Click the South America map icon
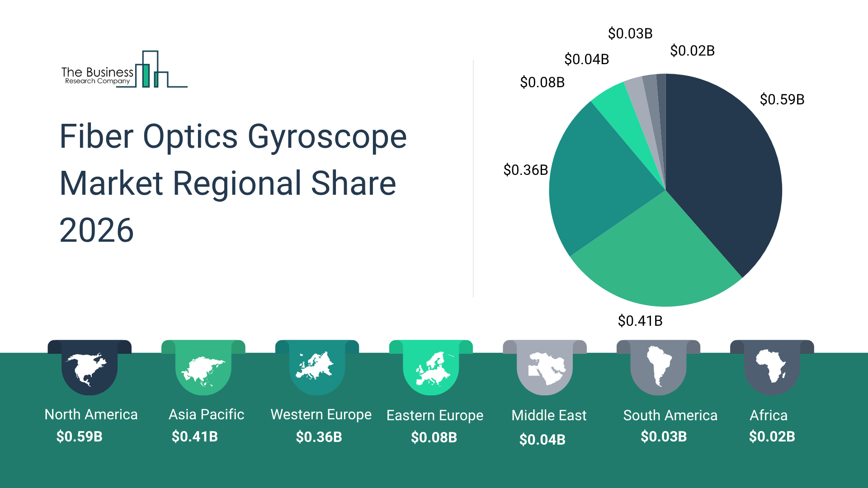The width and height of the screenshot is (868, 488). 658,367
